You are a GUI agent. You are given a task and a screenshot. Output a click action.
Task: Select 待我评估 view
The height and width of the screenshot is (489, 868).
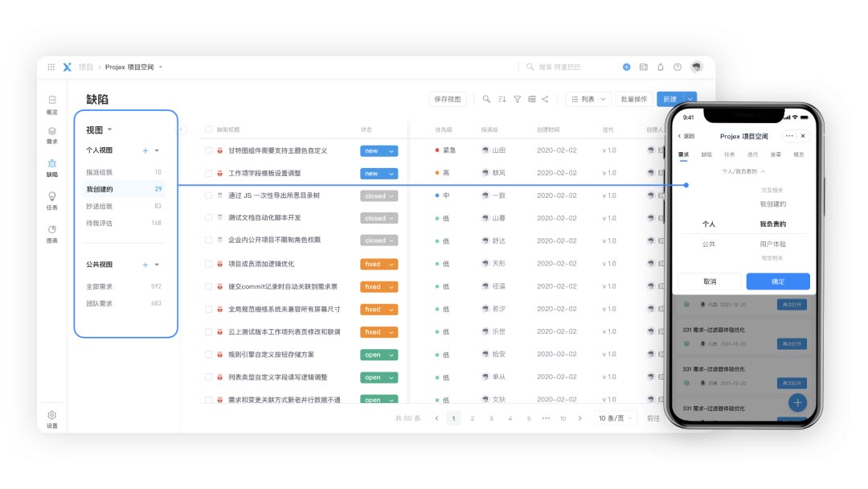(124, 223)
